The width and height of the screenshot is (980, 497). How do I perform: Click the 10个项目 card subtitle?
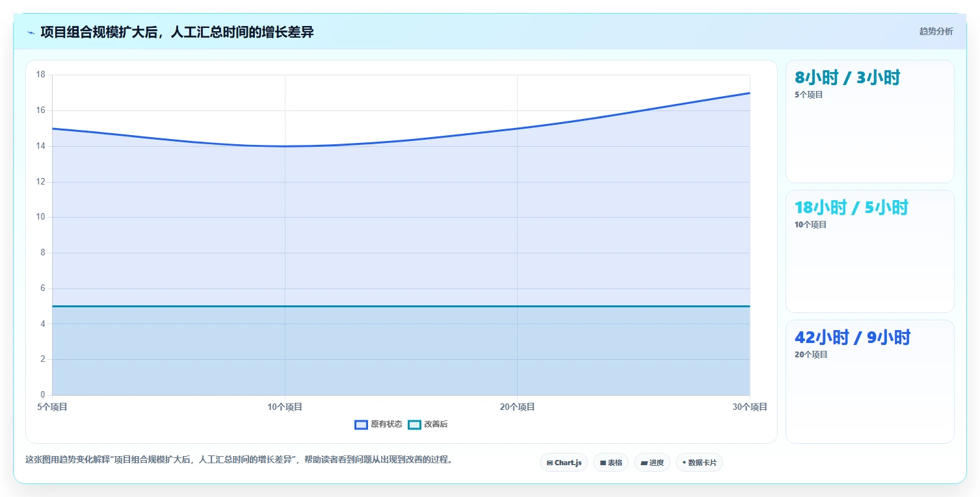pyautogui.click(x=811, y=225)
